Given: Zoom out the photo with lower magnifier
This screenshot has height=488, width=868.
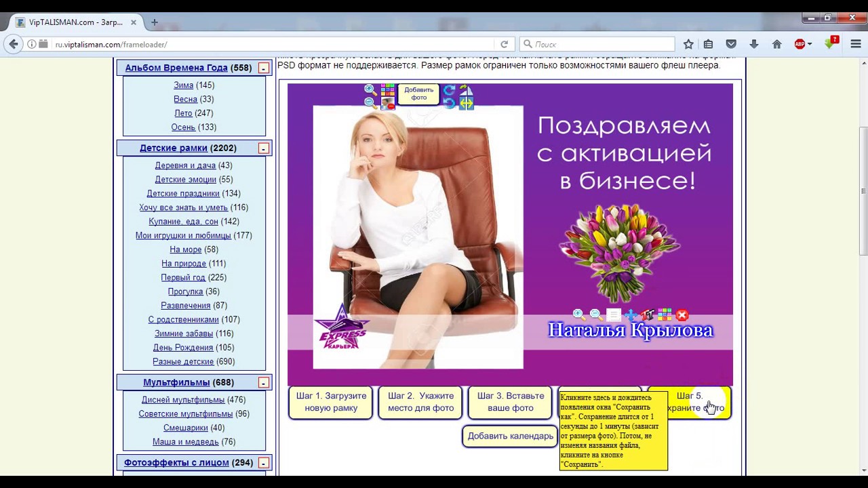Looking at the screenshot, I should point(370,103).
